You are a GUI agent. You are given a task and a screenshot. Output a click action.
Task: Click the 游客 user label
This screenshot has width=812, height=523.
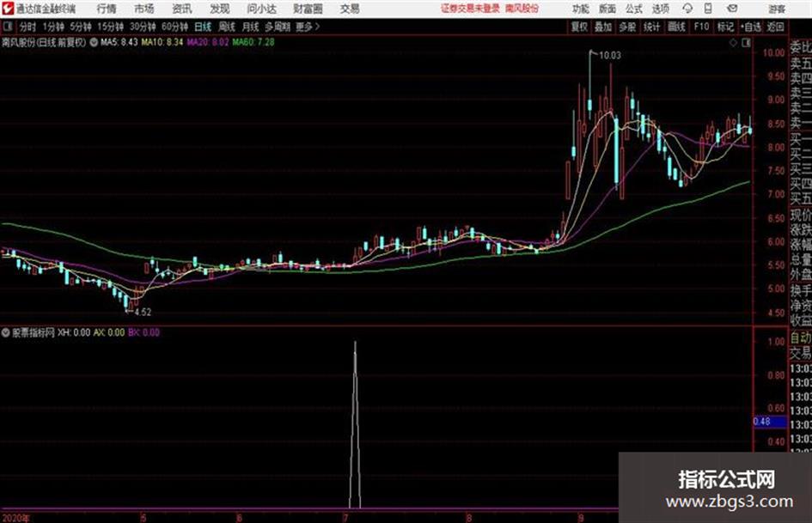point(776,9)
